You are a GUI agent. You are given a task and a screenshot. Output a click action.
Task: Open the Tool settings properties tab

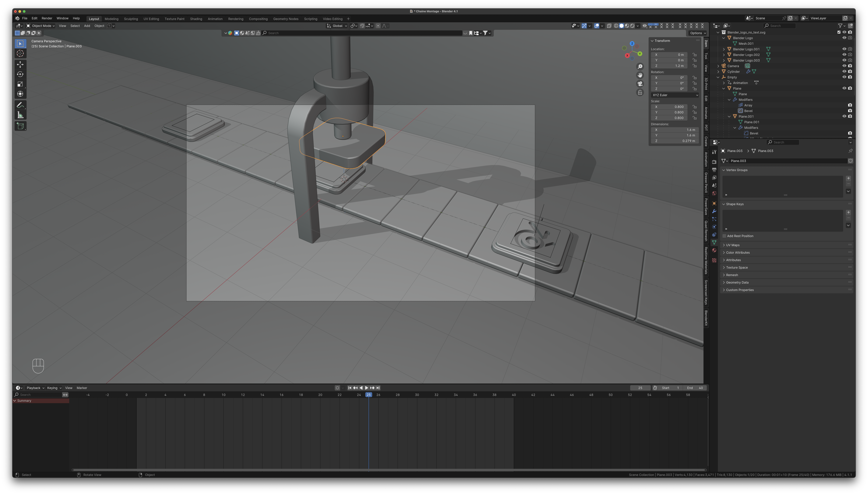click(x=714, y=152)
